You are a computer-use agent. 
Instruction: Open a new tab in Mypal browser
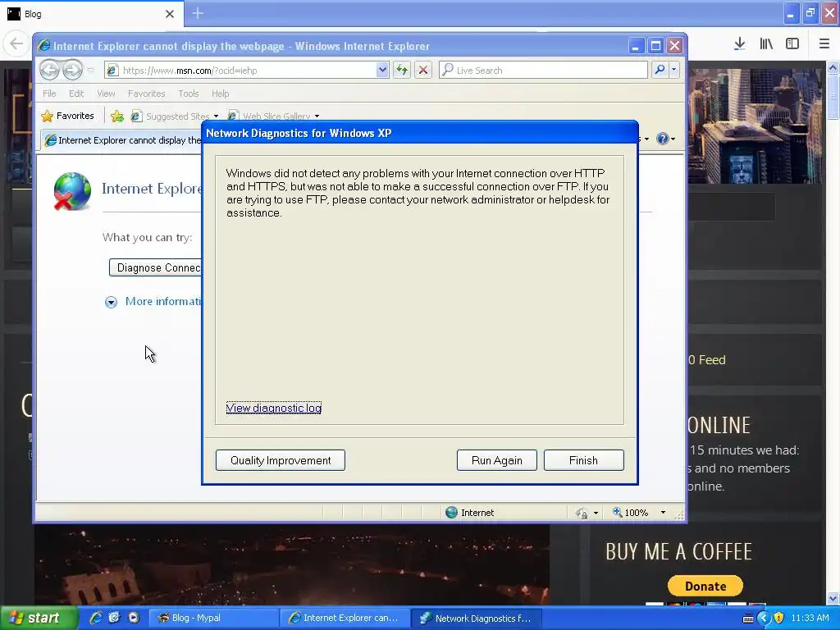coord(198,13)
